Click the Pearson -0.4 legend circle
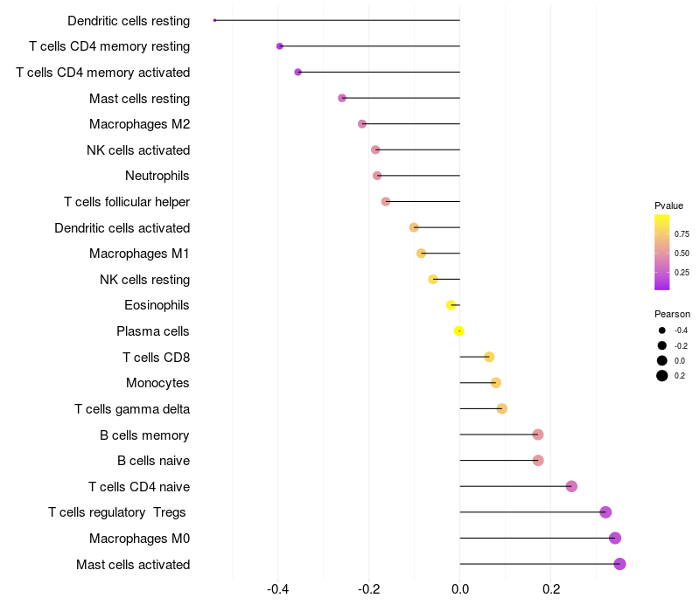This screenshot has width=700, height=612. 662,330
